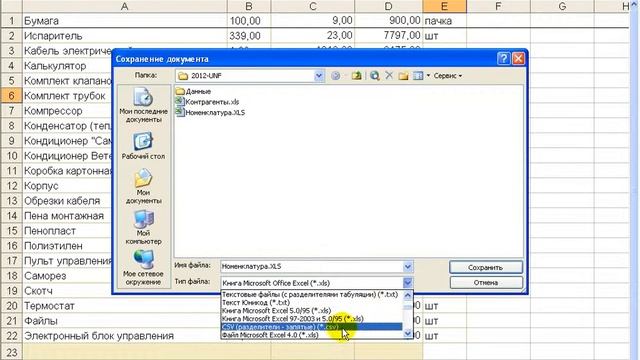Open the Views icon menu
This screenshot has width=640, height=360.
[421, 76]
